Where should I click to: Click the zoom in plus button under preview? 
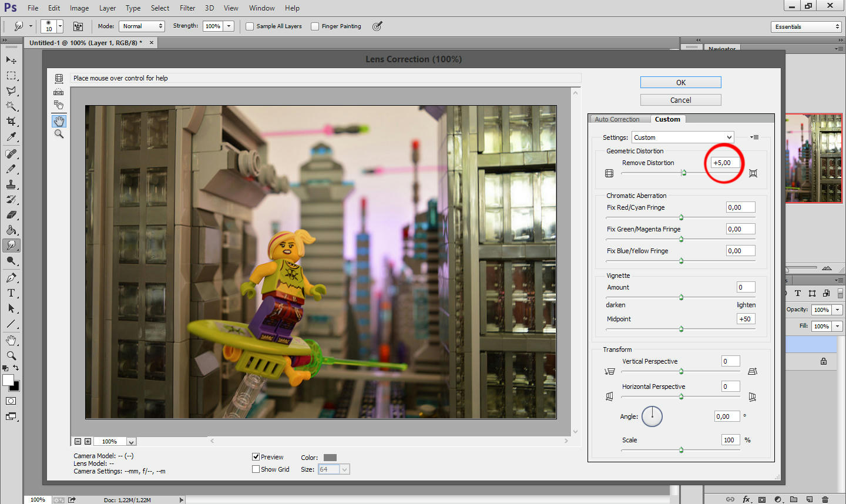pos(88,441)
